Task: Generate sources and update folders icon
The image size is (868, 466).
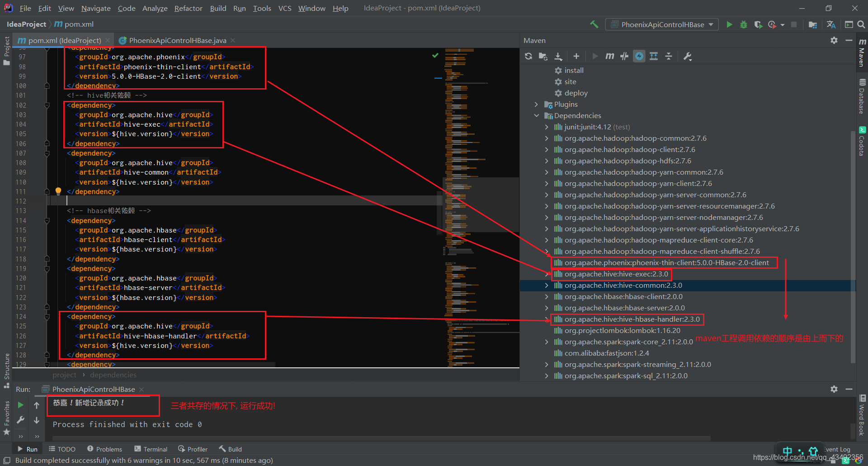Action: (x=543, y=56)
